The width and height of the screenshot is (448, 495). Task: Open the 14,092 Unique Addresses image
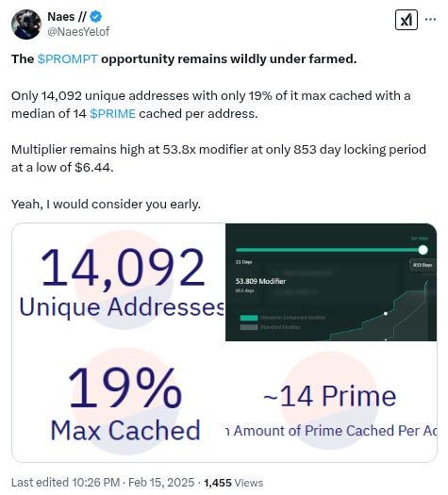119,282
